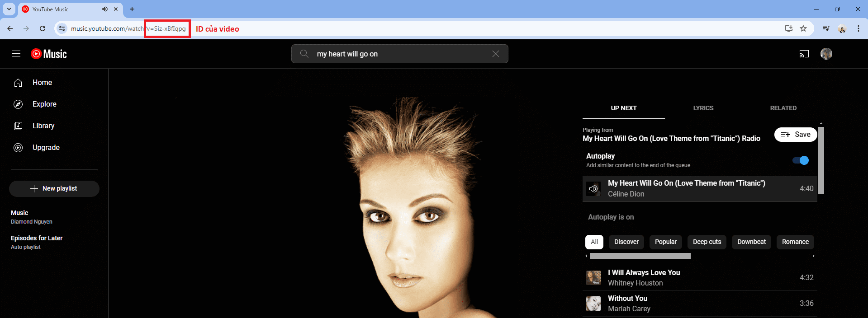Open the account avatar menu
This screenshot has width=868, height=318.
pyautogui.click(x=826, y=54)
